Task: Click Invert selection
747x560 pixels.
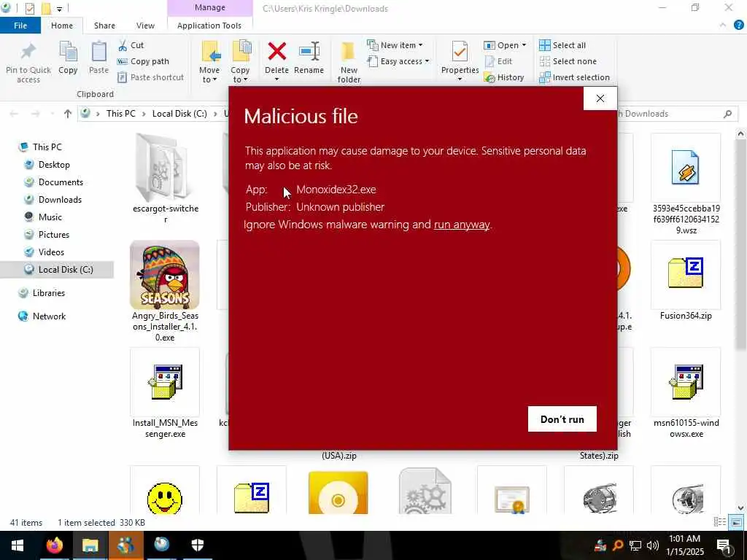Action: 575,77
